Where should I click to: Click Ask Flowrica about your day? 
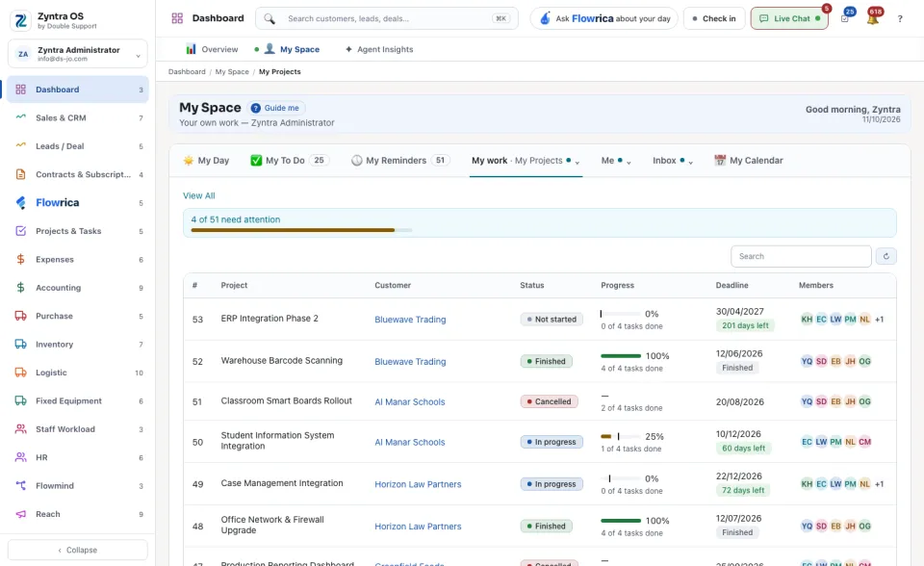click(604, 18)
